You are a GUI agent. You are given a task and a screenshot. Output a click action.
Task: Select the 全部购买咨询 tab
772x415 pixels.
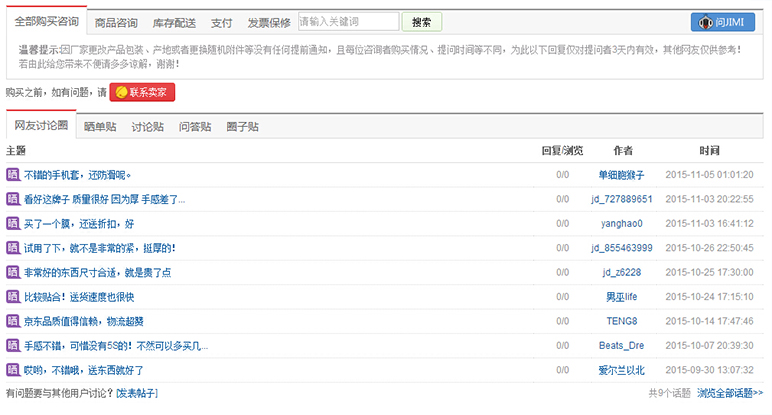[x=47, y=21]
